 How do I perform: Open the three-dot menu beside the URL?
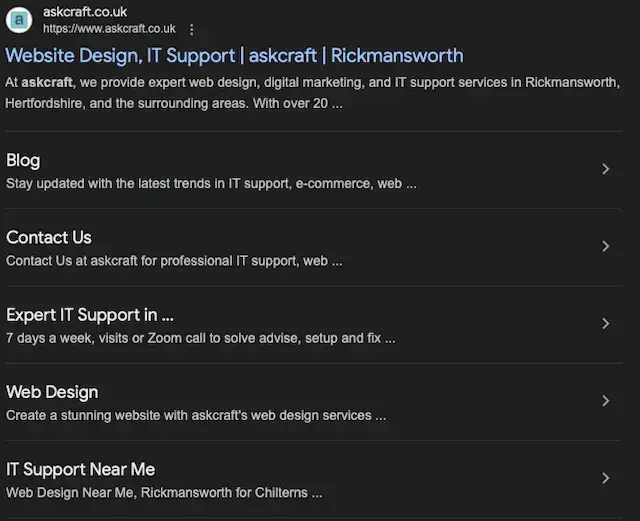coord(191,29)
